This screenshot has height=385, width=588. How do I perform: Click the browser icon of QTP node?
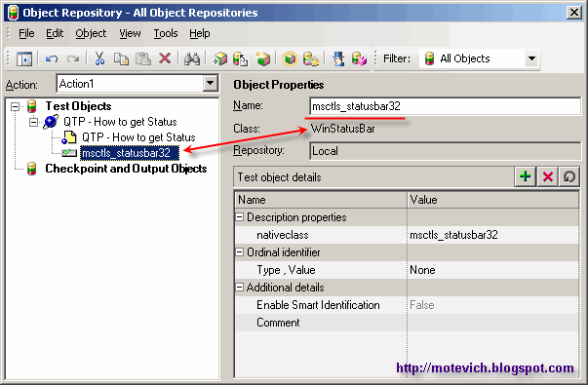pos(51,122)
